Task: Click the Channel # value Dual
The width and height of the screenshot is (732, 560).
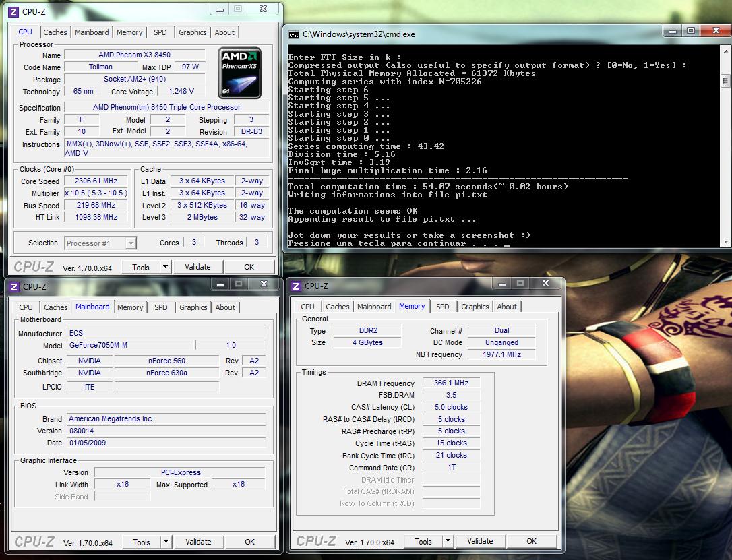Action: (x=502, y=330)
